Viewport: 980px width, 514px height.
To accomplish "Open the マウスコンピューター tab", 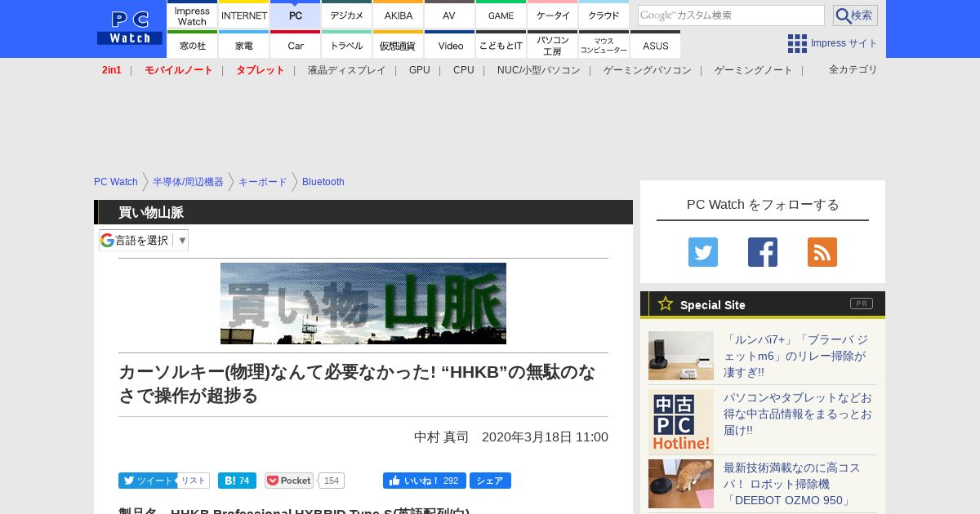I will pos(604,45).
